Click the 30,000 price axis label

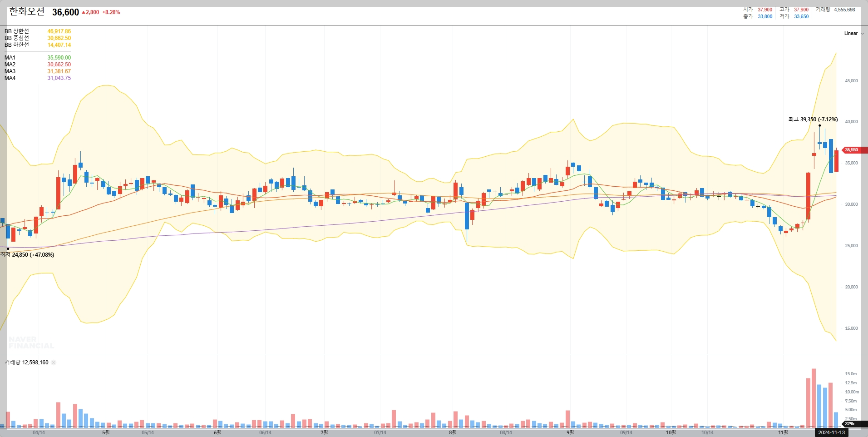click(x=851, y=204)
